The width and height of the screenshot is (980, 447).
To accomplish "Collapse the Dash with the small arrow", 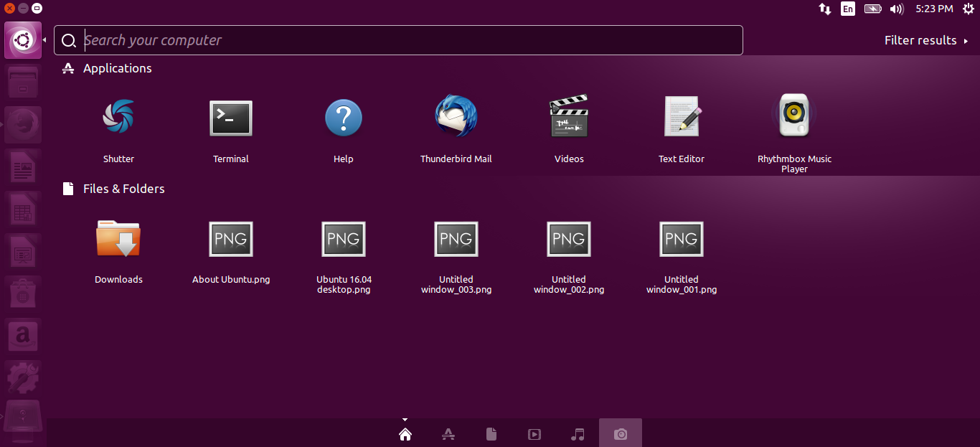I will pyautogui.click(x=405, y=420).
